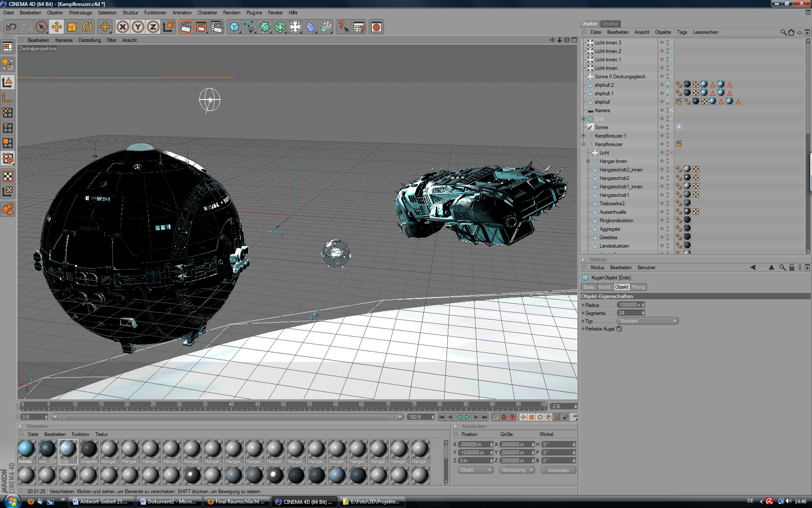Toggle the Perfekte Kugel checkbox
Image resolution: width=812 pixels, height=508 pixels.
tap(620, 329)
